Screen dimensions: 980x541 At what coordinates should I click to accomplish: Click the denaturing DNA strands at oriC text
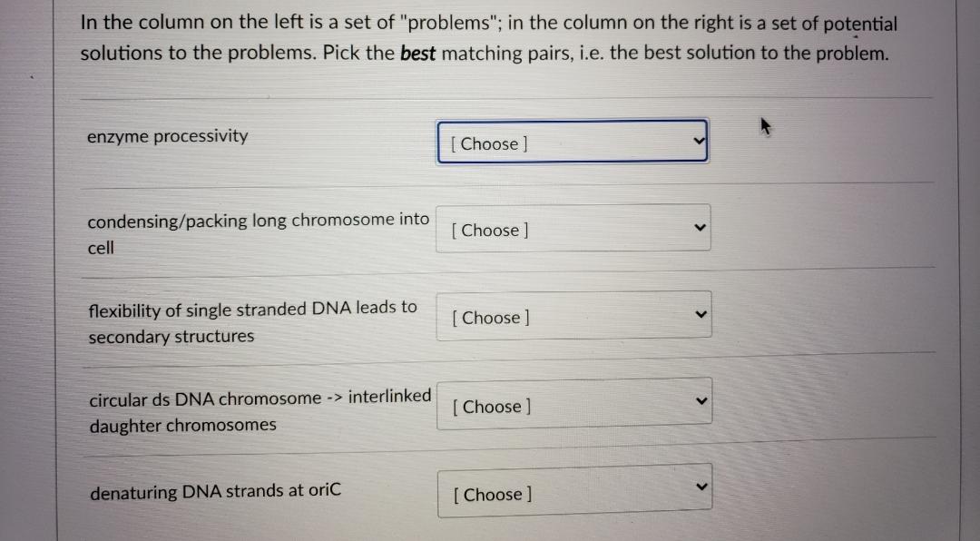[214, 491]
